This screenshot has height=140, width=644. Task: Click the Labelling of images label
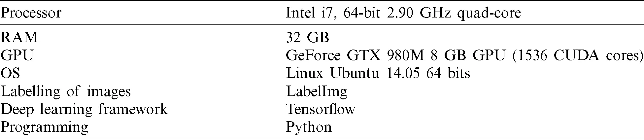tap(66, 91)
